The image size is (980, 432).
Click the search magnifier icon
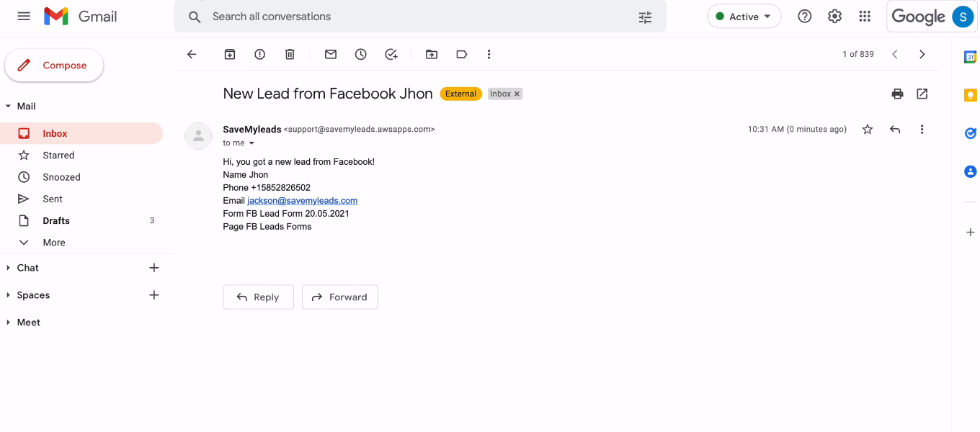195,17
